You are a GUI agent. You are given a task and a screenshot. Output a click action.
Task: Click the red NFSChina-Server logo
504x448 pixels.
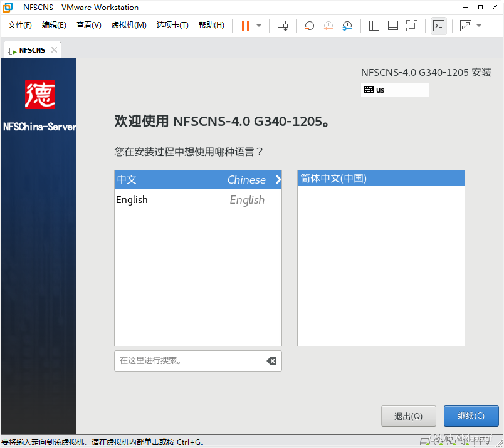pyautogui.click(x=40, y=94)
